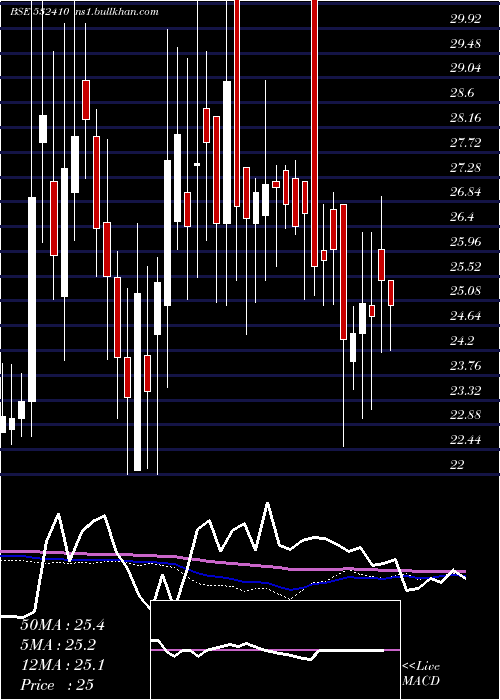
Task: Click the 28.16 price axis label
Action: click(465, 118)
